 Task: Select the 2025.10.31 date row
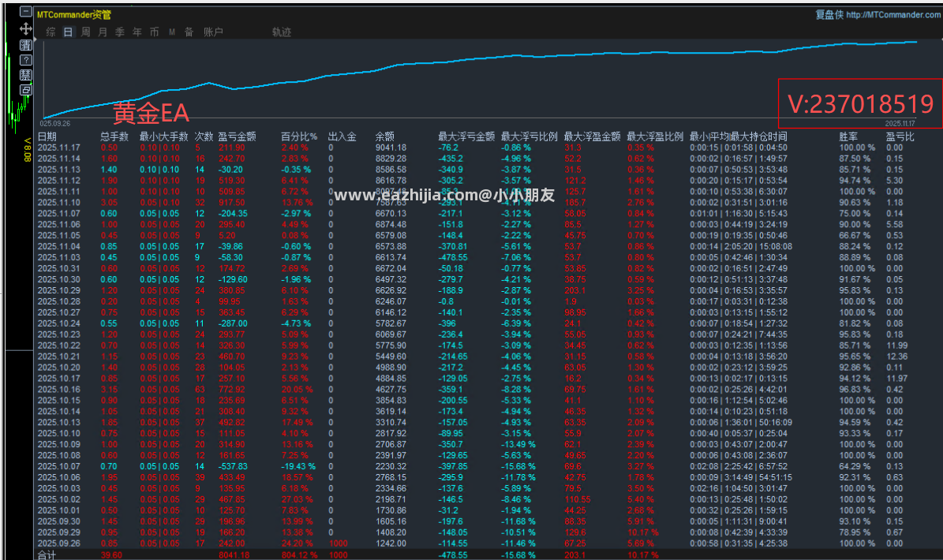click(59, 269)
